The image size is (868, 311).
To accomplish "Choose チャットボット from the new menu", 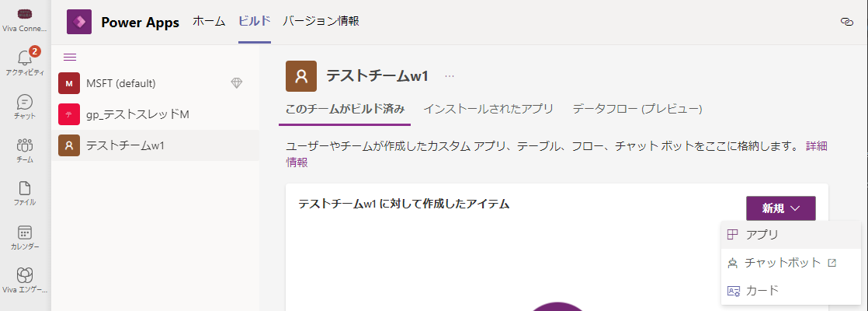I will [791, 263].
